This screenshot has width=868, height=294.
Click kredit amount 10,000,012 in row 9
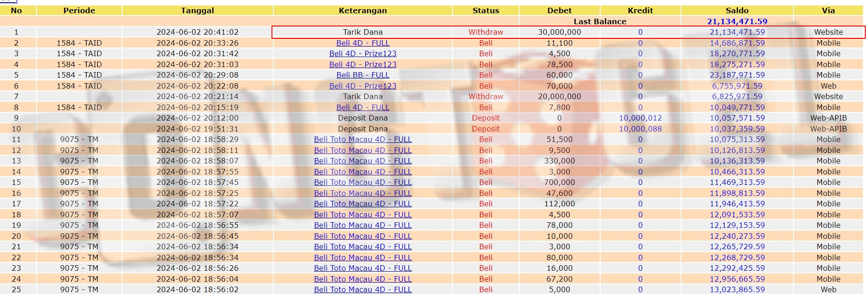pyautogui.click(x=640, y=118)
